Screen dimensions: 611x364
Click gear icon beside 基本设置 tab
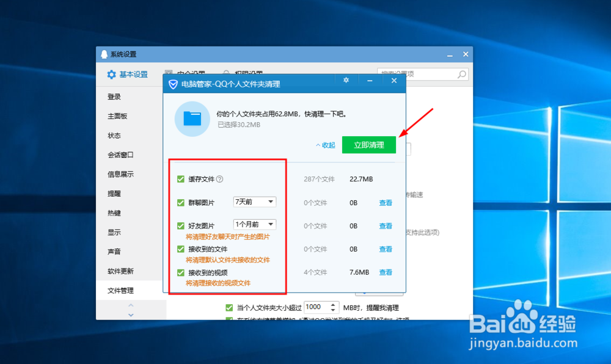111,75
